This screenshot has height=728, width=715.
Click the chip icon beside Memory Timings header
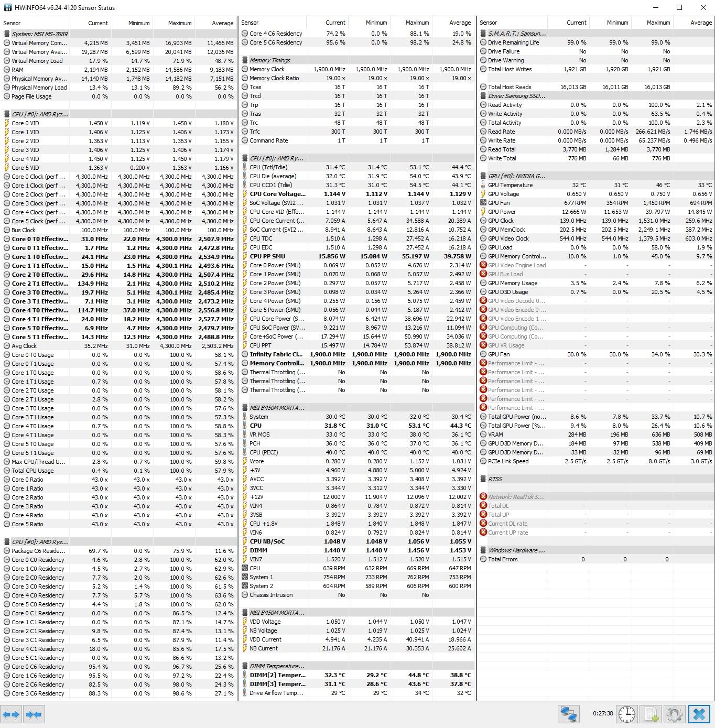point(245,60)
